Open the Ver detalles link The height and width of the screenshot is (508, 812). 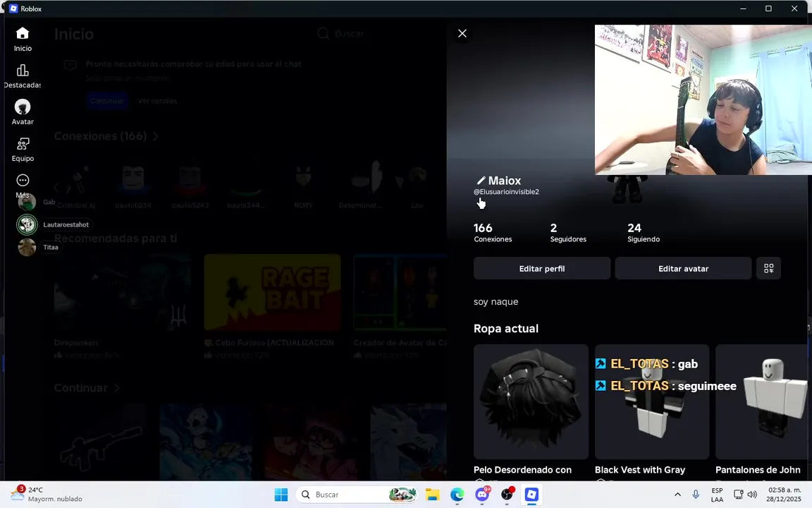pos(157,101)
